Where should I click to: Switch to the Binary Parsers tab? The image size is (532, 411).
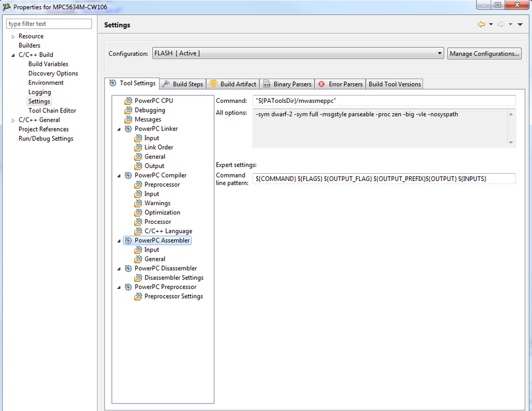click(x=288, y=84)
